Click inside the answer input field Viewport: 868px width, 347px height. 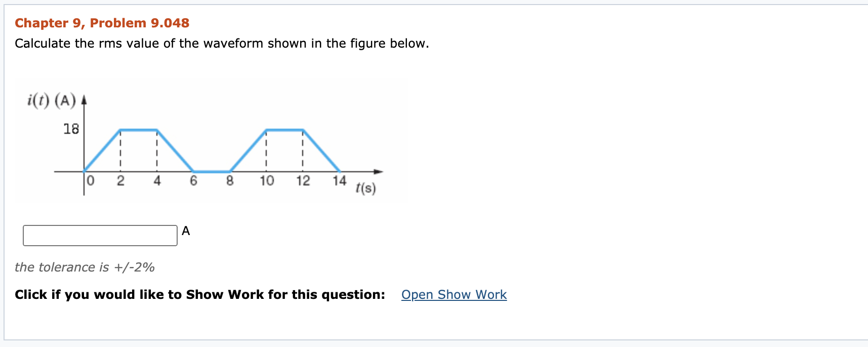99,233
